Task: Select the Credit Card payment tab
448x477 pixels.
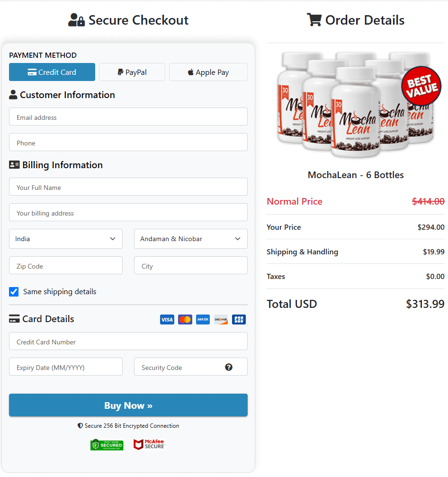Action: 52,72
